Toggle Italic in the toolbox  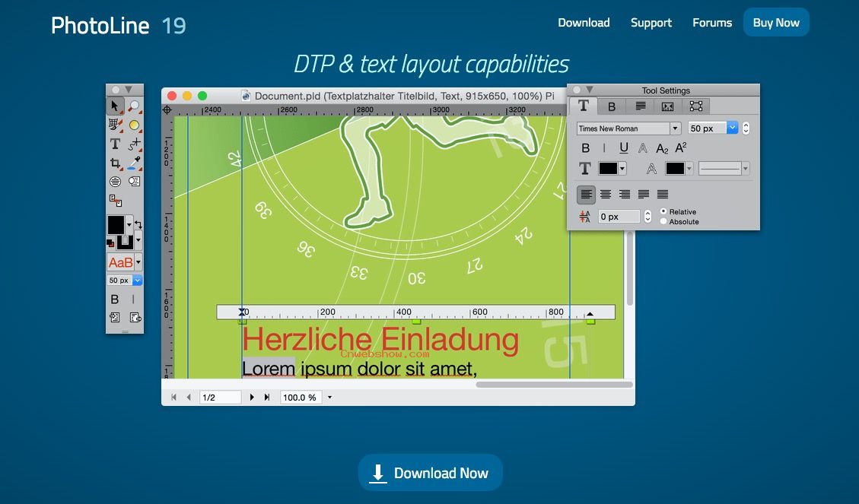133,299
